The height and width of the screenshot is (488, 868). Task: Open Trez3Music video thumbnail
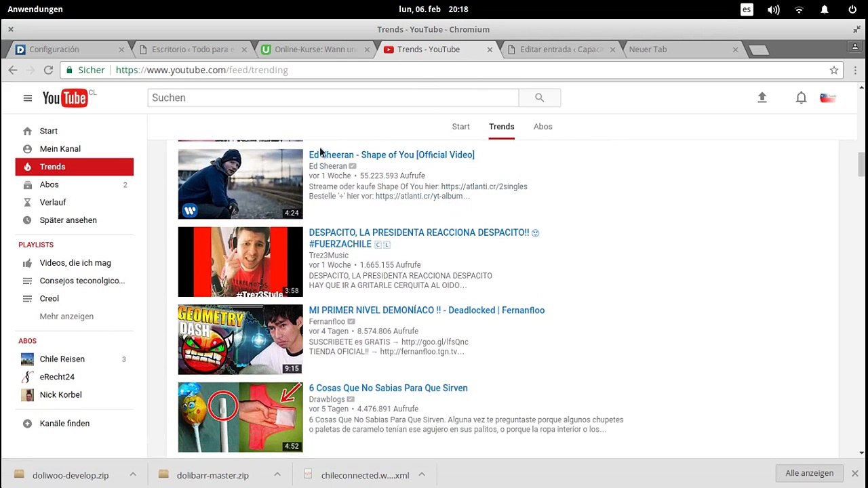[240, 262]
